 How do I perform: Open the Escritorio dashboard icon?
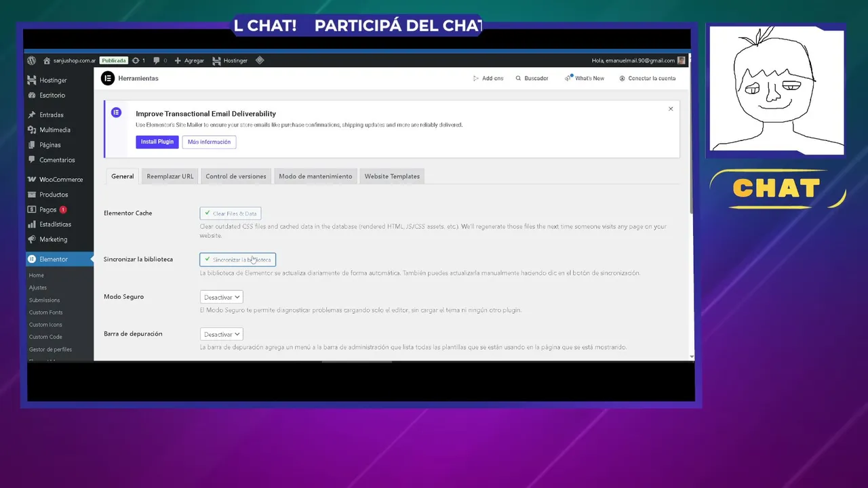pyautogui.click(x=32, y=95)
